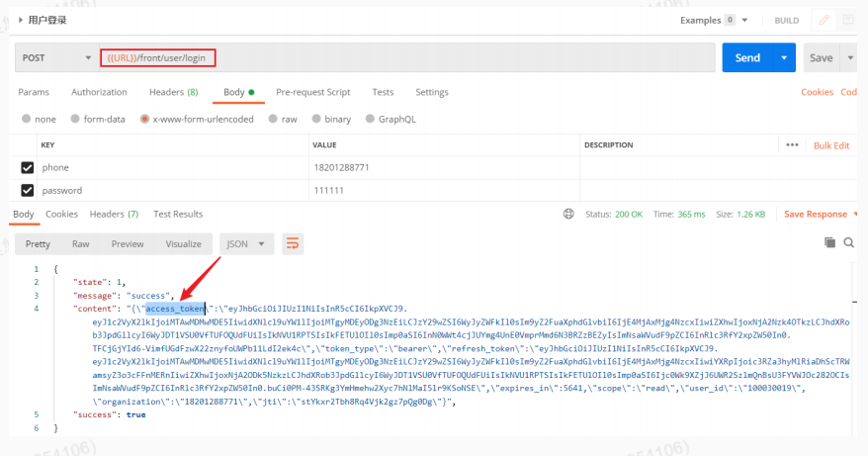Click the Bulk Edit link
Screen dimensions: 868x456
830,145
